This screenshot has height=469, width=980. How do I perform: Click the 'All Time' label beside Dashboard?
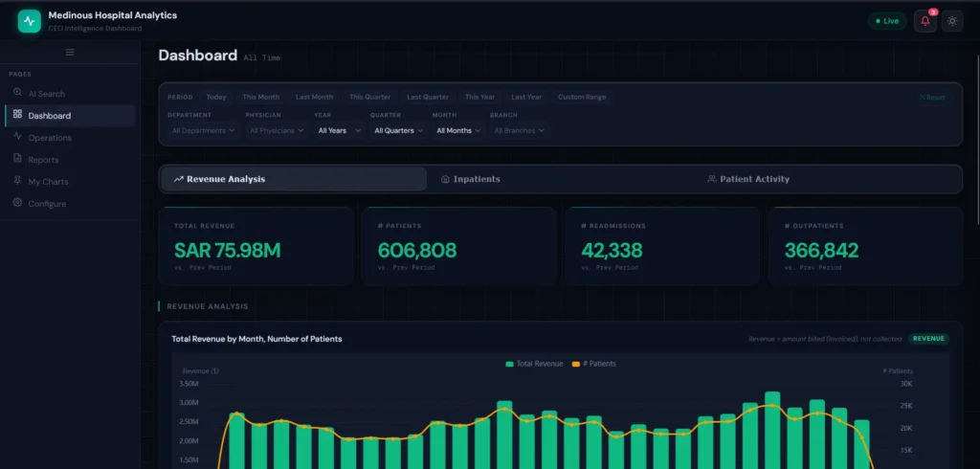(x=262, y=57)
